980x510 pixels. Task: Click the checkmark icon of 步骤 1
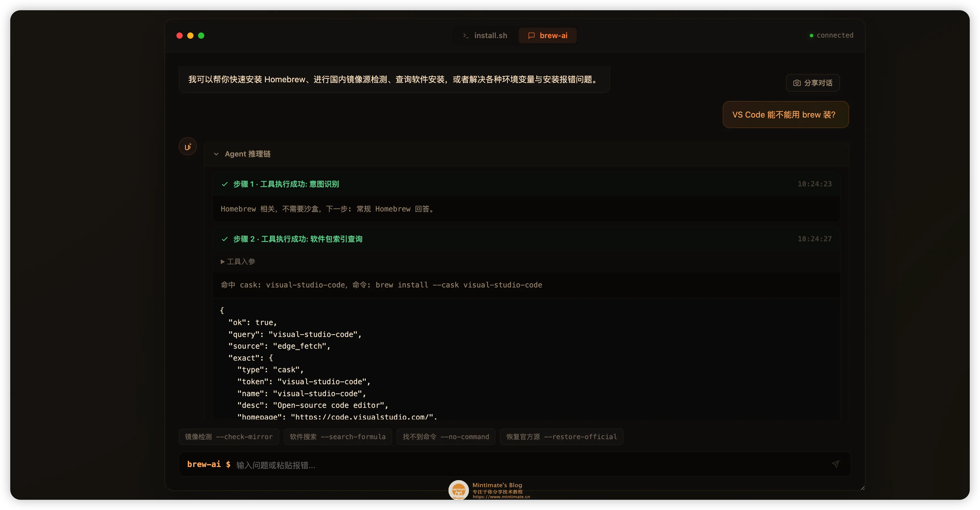click(x=225, y=184)
